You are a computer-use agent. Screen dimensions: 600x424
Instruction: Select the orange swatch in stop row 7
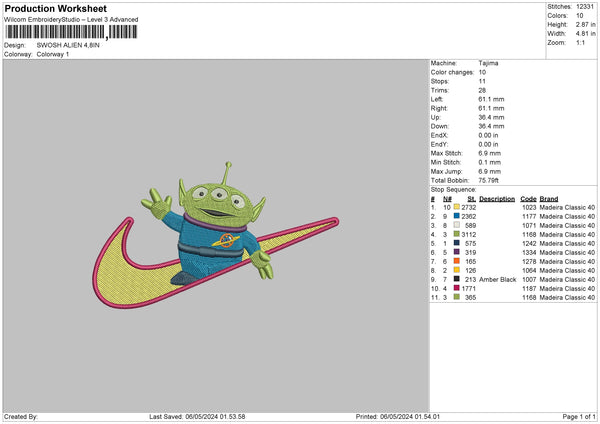457,261
